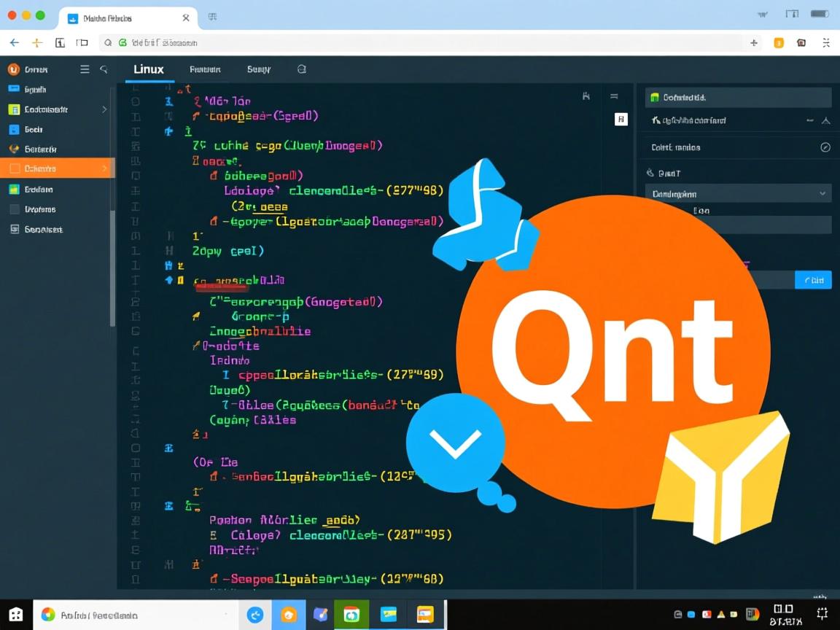Open the hamburger menu beside the sidebar logo
Viewport: 840px width, 630px height.
84,69
